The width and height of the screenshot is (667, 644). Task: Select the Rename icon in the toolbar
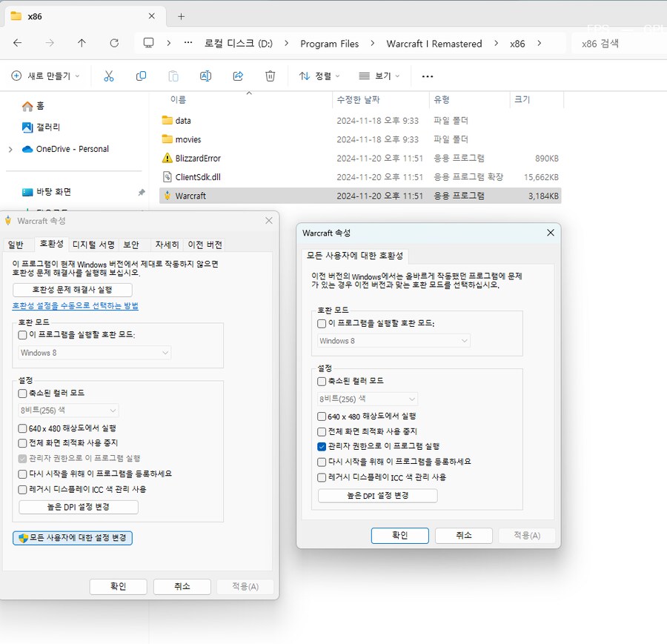pyautogui.click(x=205, y=75)
